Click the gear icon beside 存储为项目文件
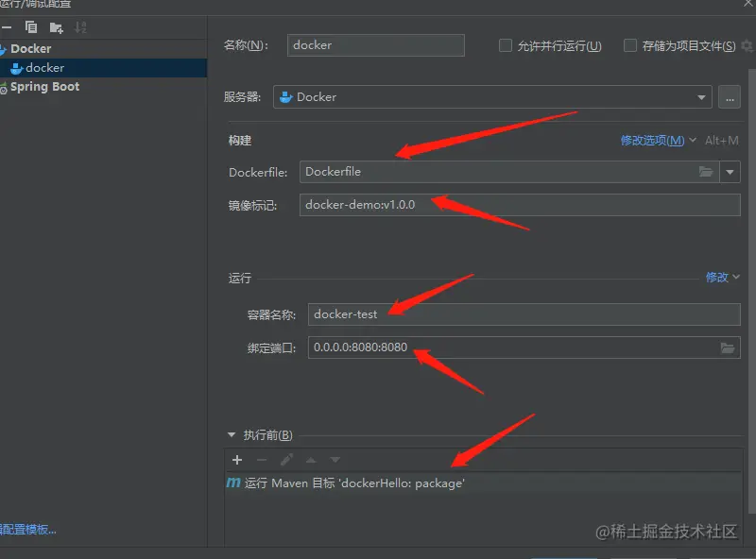This screenshot has width=756, height=559. pos(747,45)
